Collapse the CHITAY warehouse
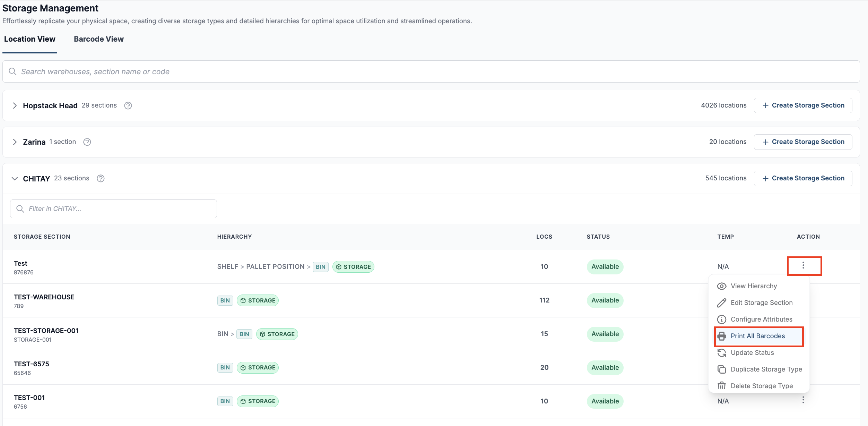 click(x=15, y=178)
